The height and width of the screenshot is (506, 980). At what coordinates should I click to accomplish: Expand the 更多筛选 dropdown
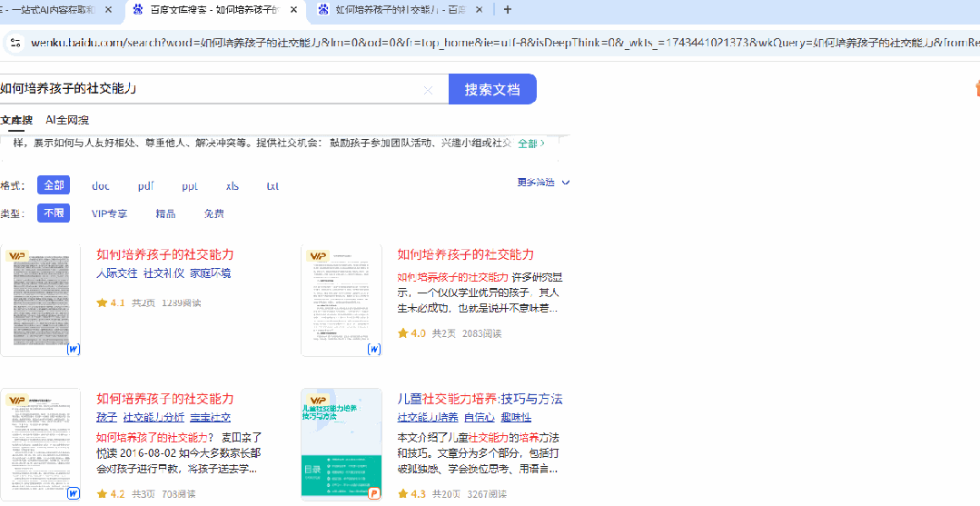[x=543, y=183]
